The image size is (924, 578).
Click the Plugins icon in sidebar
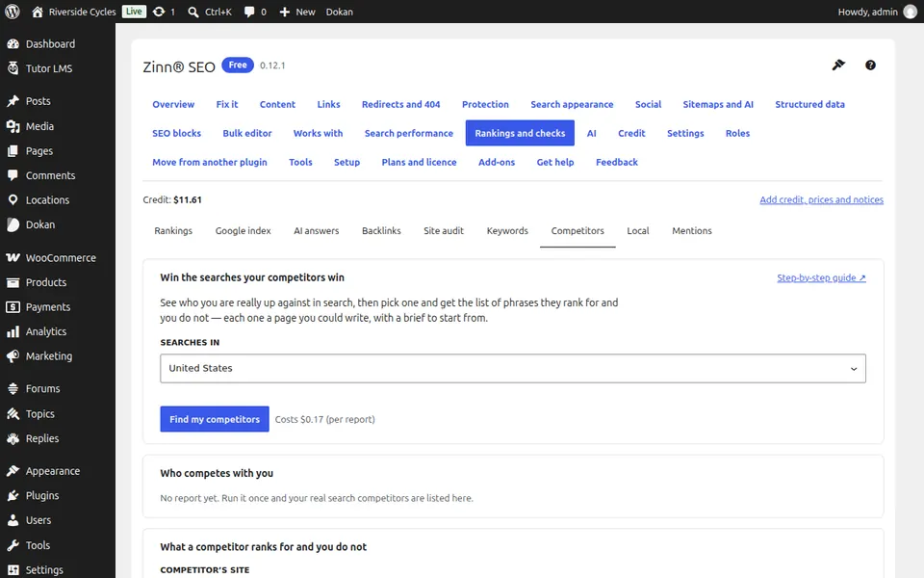pyautogui.click(x=13, y=495)
